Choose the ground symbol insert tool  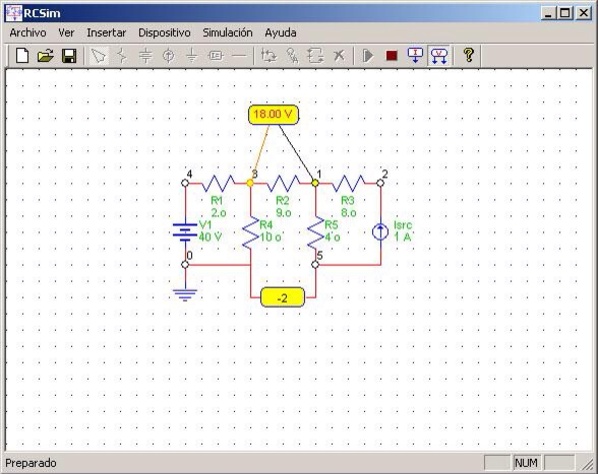point(192,56)
